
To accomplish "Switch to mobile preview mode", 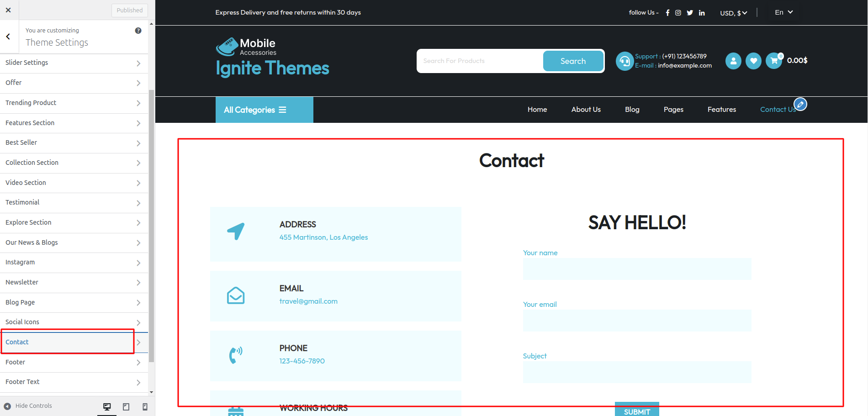I will 145,406.
